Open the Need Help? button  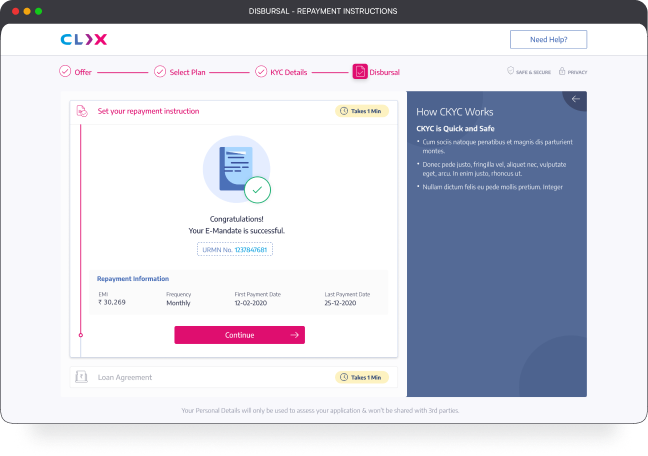click(548, 39)
